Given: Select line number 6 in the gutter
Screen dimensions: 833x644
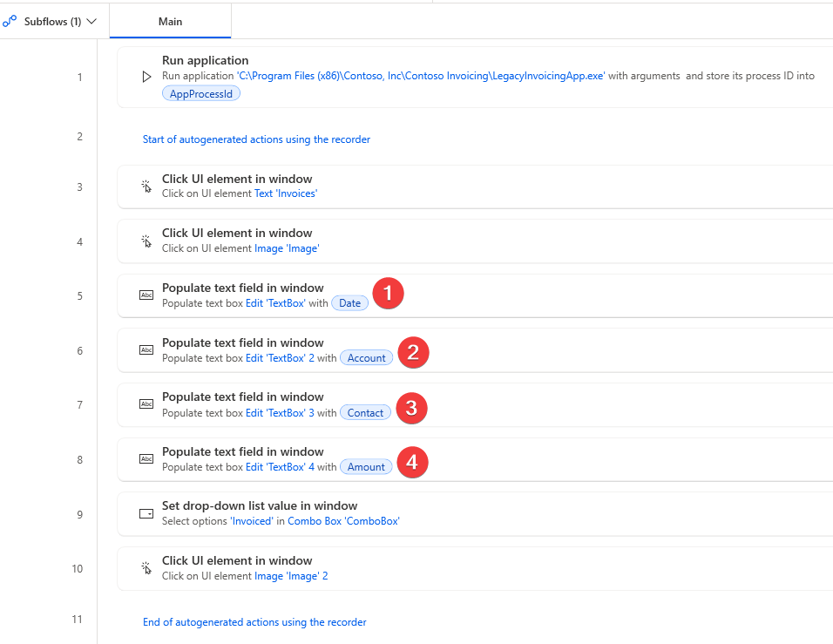Looking at the screenshot, I should [79, 350].
